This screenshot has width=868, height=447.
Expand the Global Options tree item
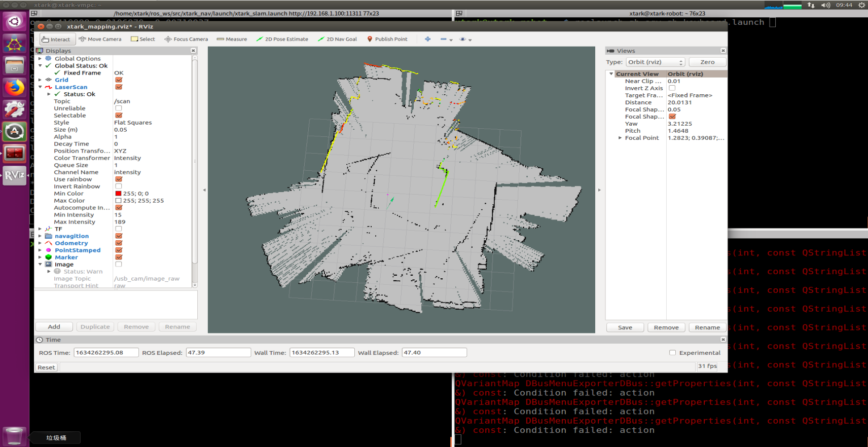(40, 59)
